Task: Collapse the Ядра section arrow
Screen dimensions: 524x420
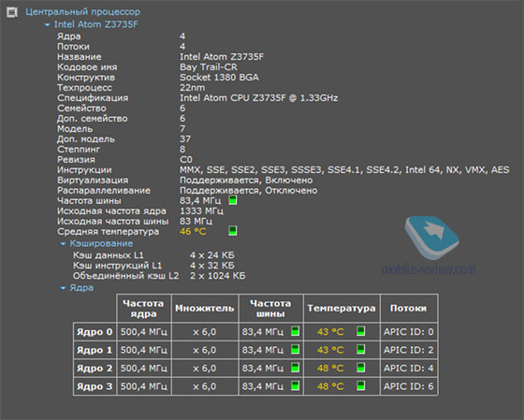Action: [x=63, y=288]
